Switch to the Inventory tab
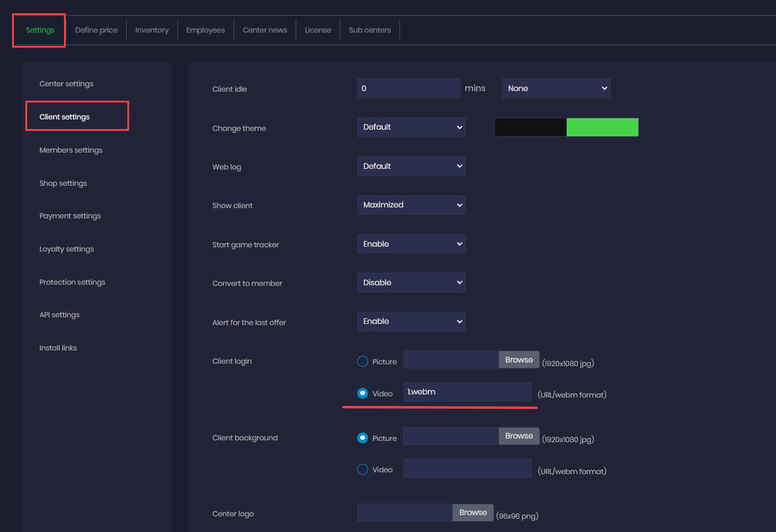Image resolution: width=776 pixels, height=532 pixels. (151, 30)
